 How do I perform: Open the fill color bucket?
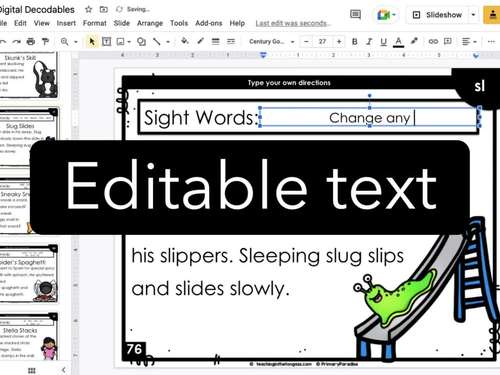click(185, 41)
